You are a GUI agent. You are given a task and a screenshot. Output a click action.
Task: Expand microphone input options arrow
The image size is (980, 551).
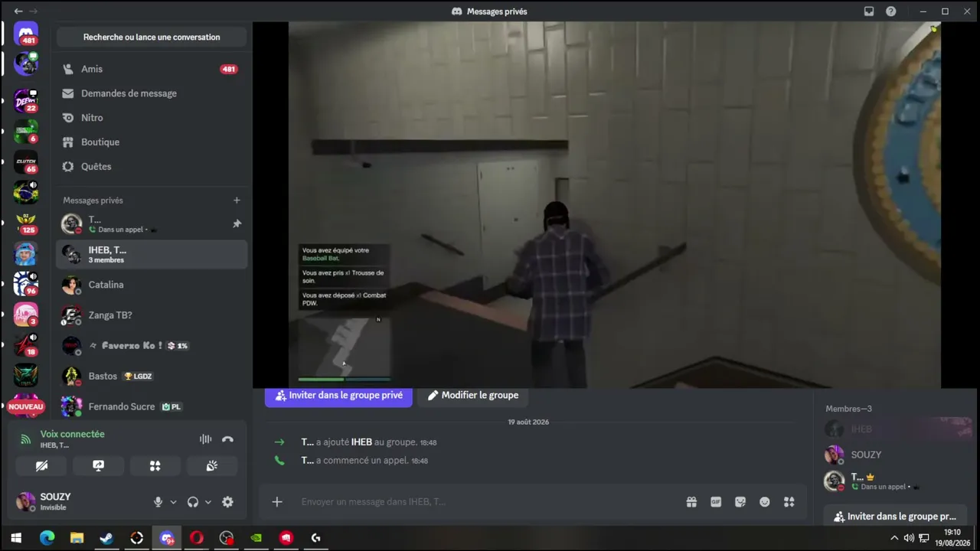pyautogui.click(x=173, y=502)
